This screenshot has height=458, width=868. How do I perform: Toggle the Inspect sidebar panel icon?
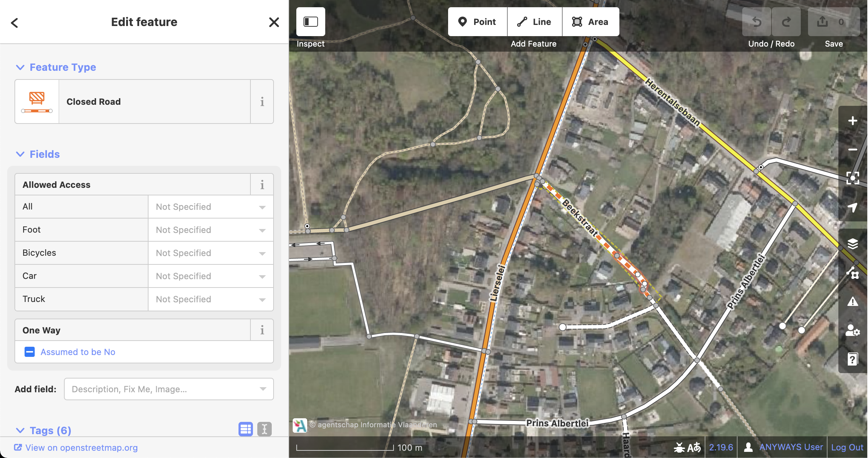pyautogui.click(x=310, y=22)
